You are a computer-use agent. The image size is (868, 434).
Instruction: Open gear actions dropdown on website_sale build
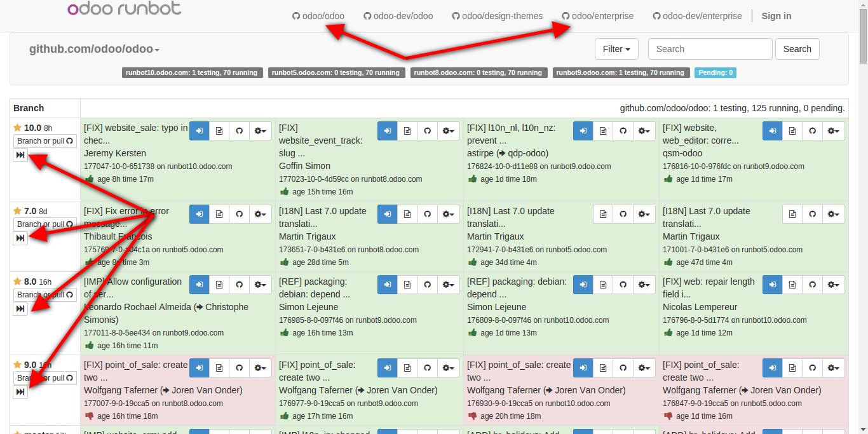coord(261,131)
